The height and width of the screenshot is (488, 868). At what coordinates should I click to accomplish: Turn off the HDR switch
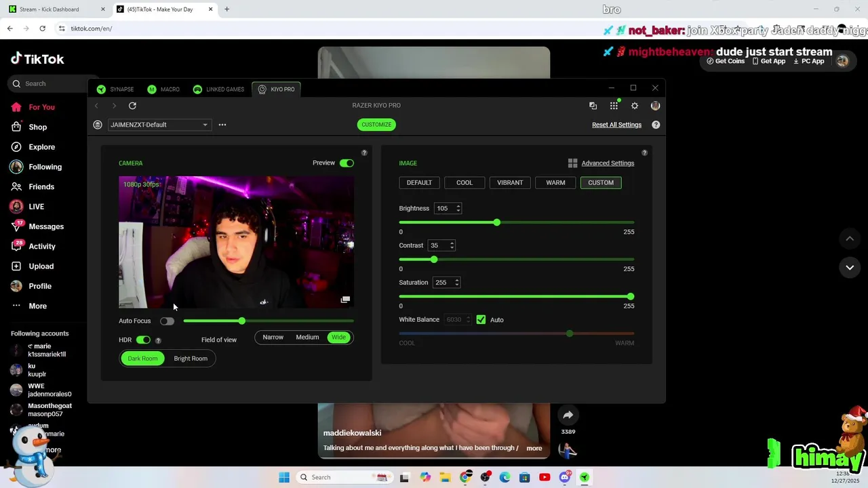pos(143,340)
